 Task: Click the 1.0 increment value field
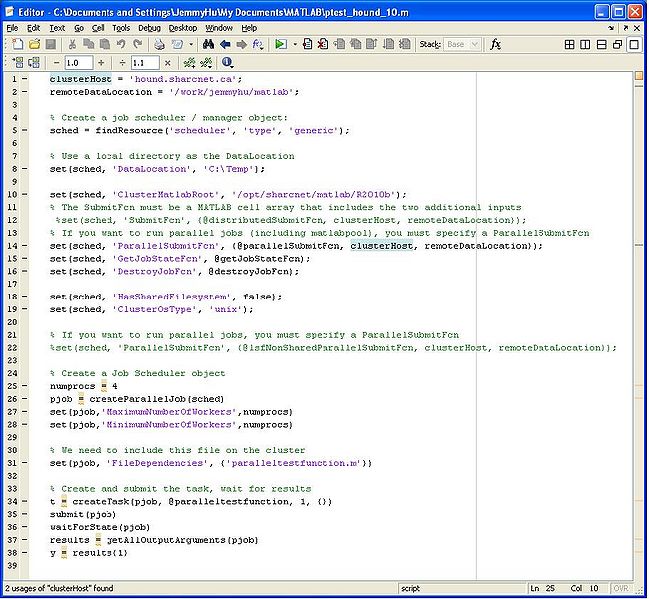pyautogui.click(x=78, y=62)
